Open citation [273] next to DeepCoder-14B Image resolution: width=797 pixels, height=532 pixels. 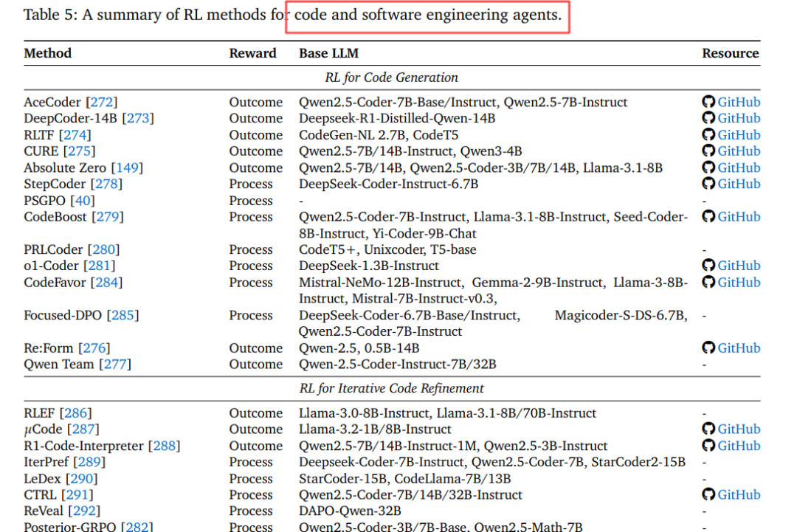pos(138,118)
